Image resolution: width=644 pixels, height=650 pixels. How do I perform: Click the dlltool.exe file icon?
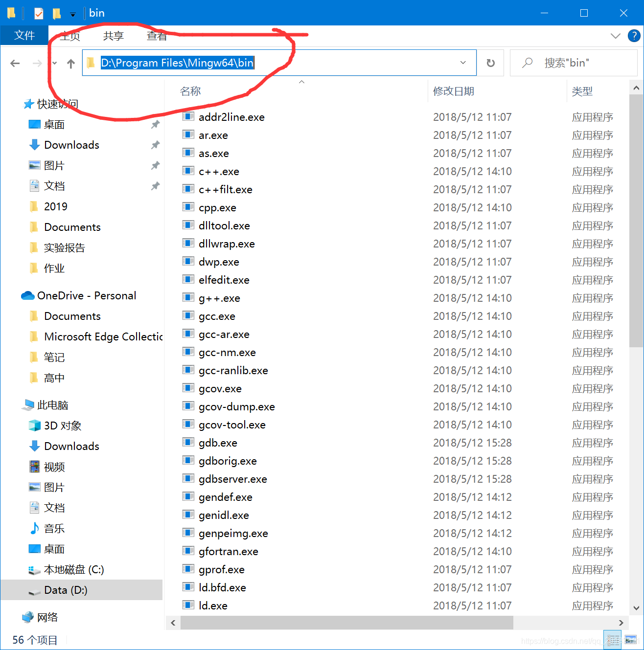tap(188, 225)
